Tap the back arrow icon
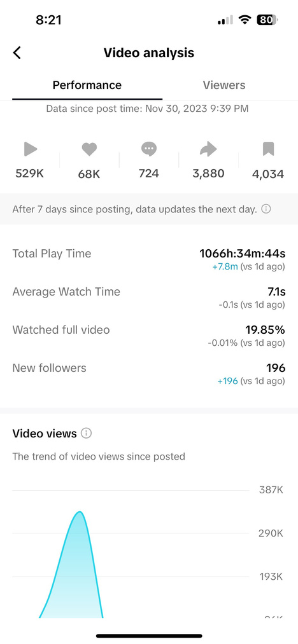This screenshot has width=298, height=644. click(x=17, y=53)
